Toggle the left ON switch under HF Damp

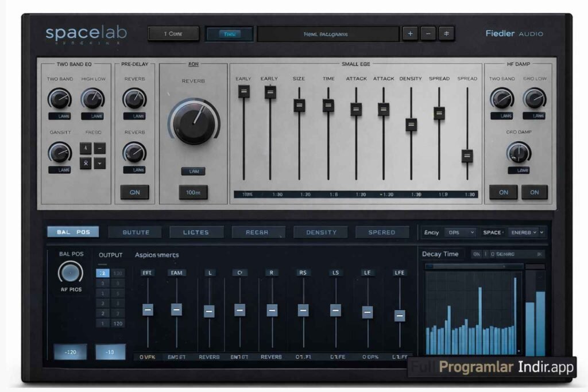503,192
